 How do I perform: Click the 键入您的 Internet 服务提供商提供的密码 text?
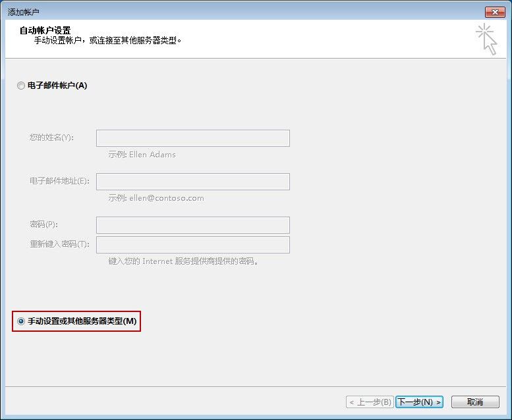pyautogui.click(x=183, y=261)
